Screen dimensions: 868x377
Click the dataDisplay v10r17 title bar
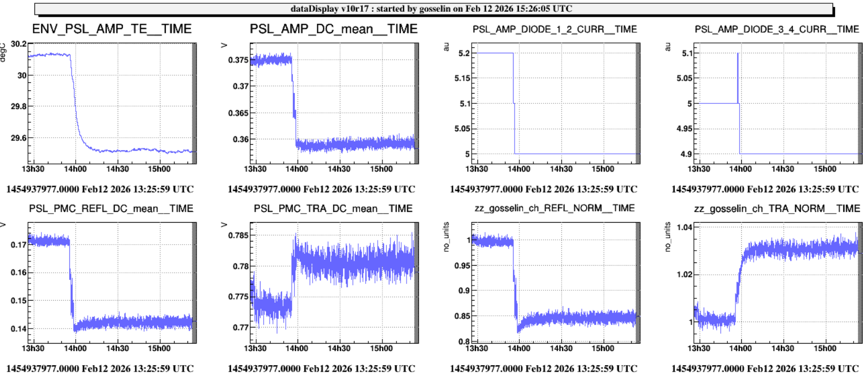click(x=433, y=9)
